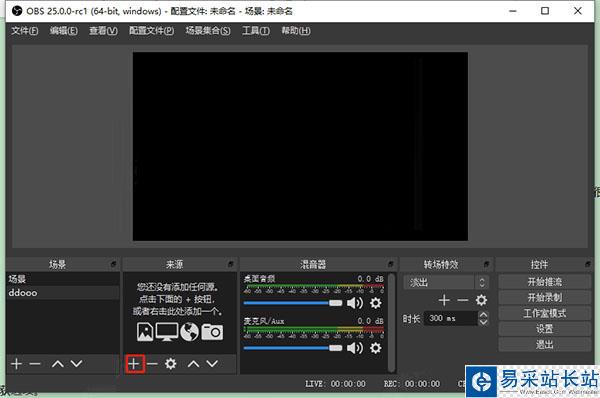Mute the desktop audio speaker
This screenshot has width=600, height=398.
355,303
